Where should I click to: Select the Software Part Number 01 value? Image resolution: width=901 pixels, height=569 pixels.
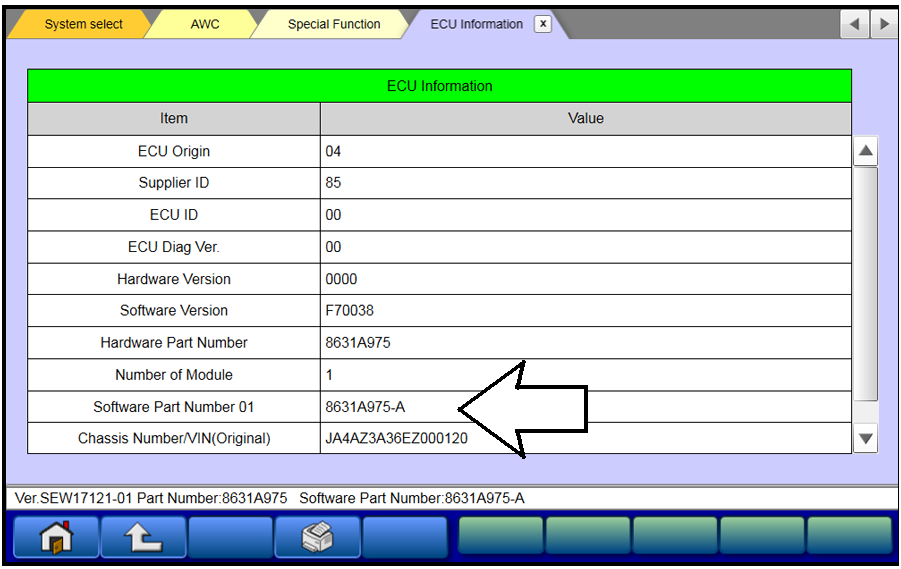366,407
